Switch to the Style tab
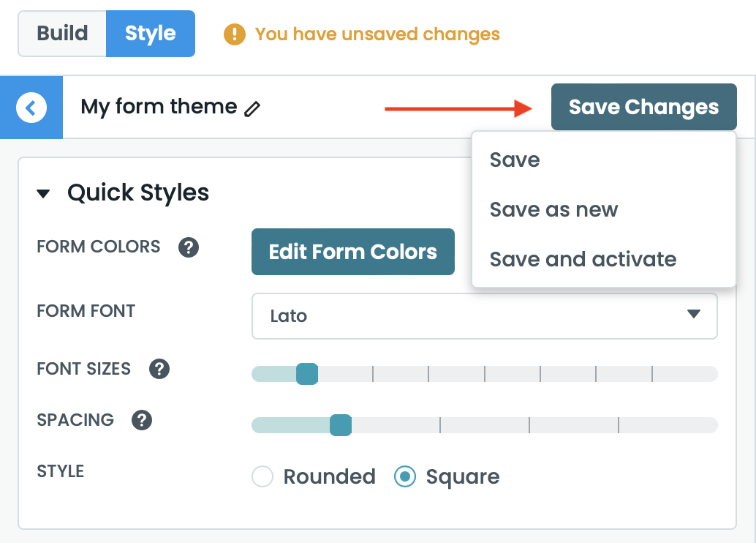756x543 pixels. [150, 34]
